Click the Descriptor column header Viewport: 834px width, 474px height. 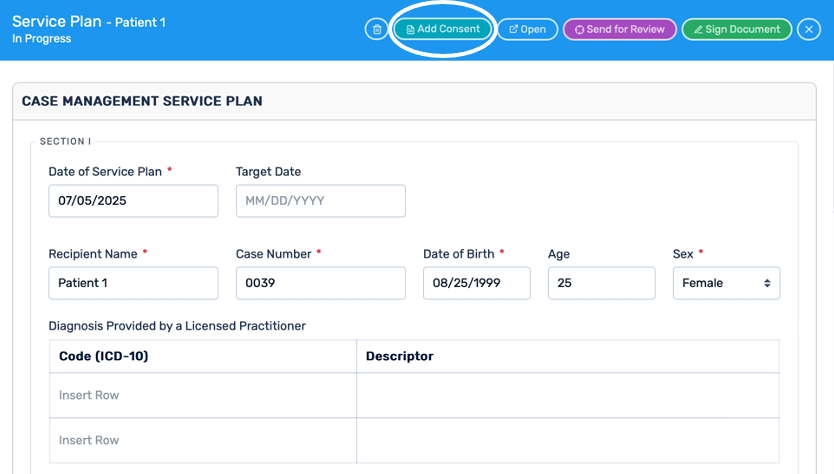[x=400, y=356]
